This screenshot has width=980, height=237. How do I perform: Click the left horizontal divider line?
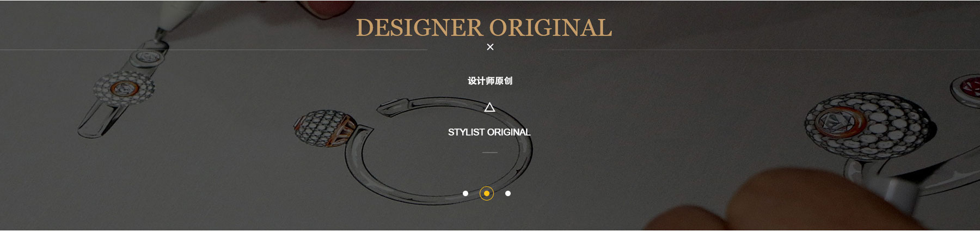point(213,50)
